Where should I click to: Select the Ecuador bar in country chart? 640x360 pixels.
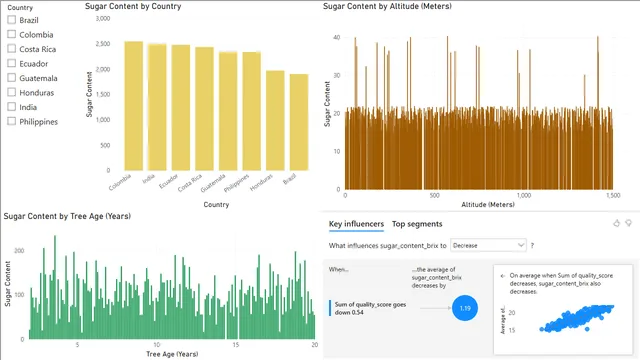click(181, 108)
